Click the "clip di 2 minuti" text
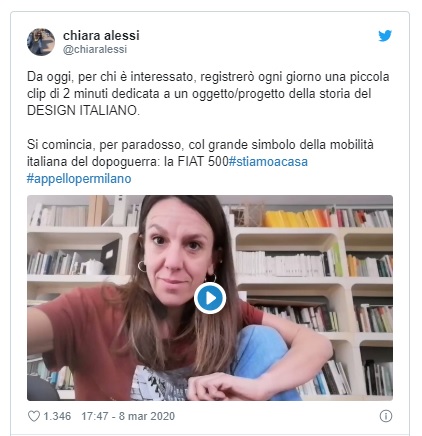Image resolution: width=422 pixels, height=436 pixels. (68, 94)
